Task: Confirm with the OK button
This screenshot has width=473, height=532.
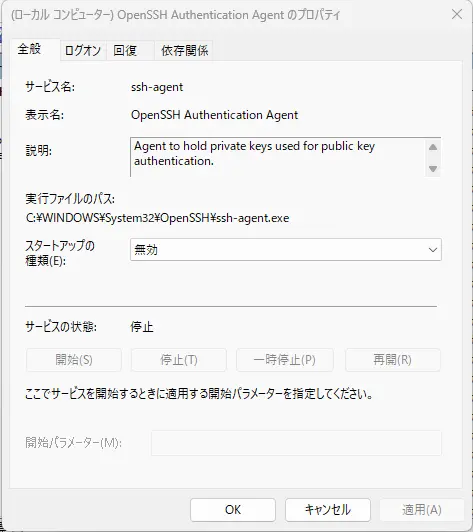Action: 233,510
